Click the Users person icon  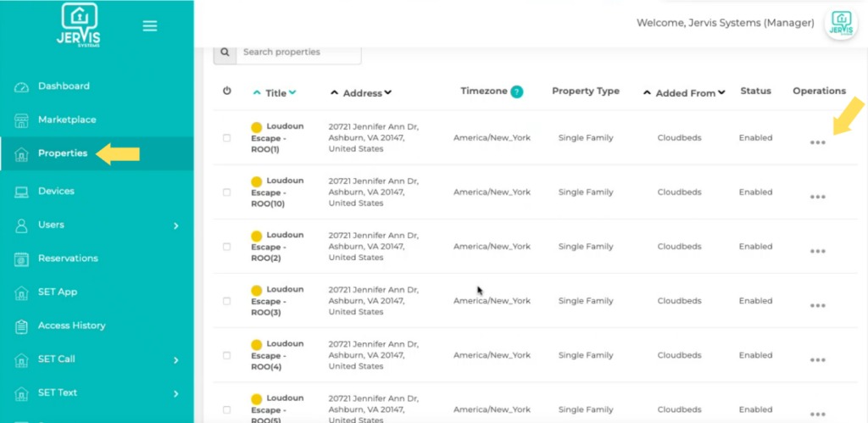pos(21,225)
